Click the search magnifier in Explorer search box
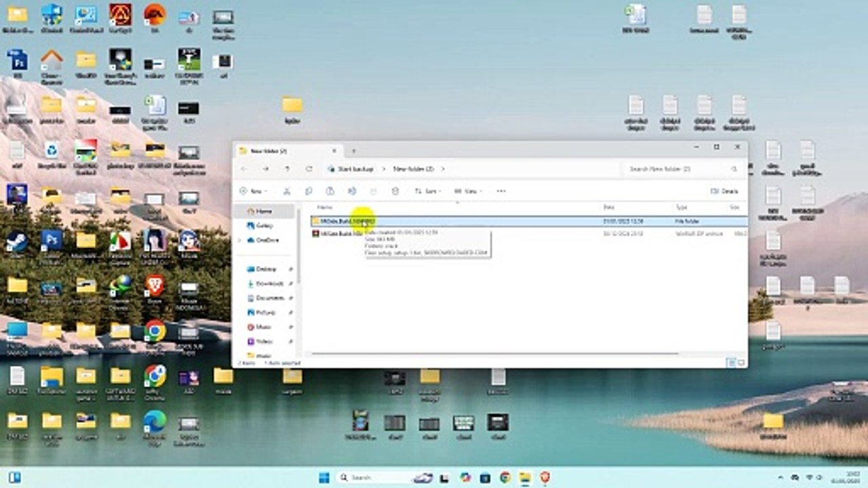The height and width of the screenshot is (488, 868). (x=734, y=169)
